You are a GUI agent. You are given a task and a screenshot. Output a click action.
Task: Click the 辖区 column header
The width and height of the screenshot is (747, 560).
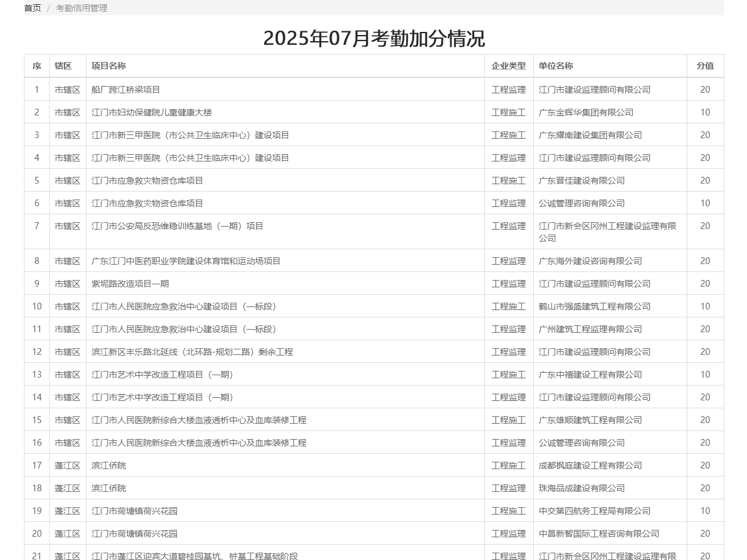pos(63,66)
